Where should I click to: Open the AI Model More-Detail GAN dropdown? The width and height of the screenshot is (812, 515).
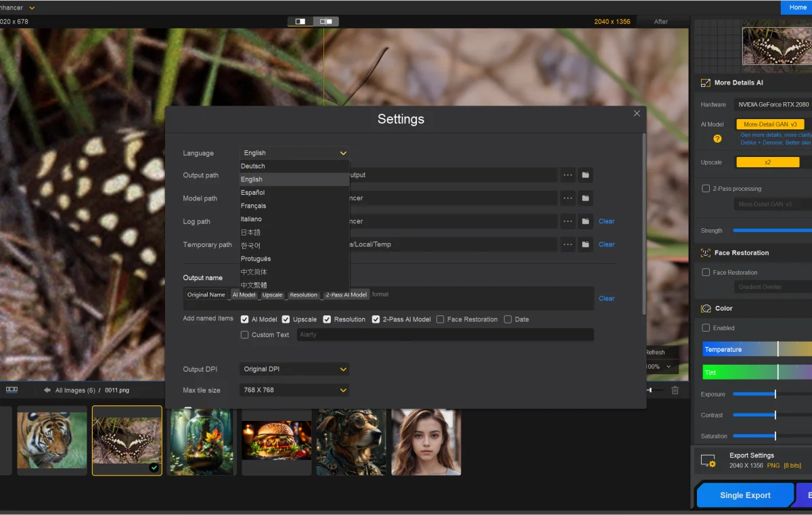click(x=769, y=125)
